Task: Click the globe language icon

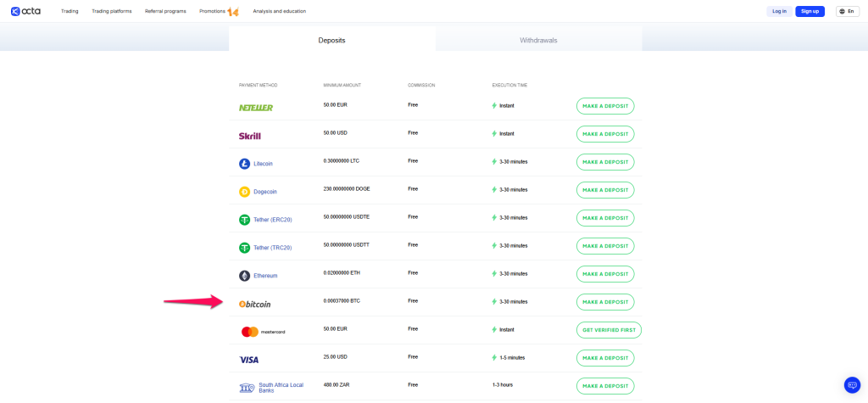Action: (x=843, y=11)
